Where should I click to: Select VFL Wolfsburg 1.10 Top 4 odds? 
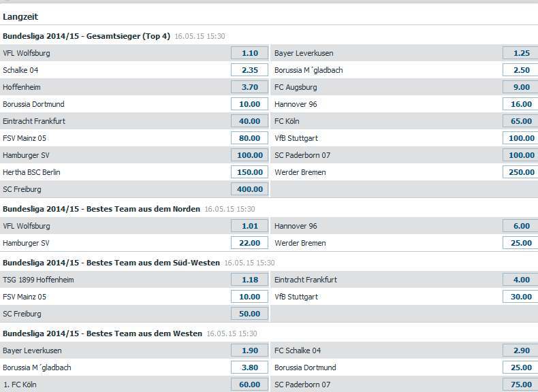[x=249, y=53]
